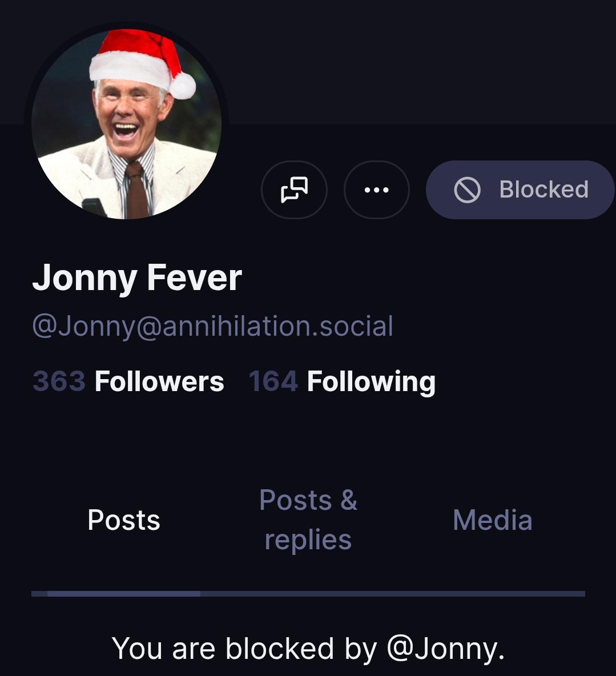Click the highlighted indicator under Posts tab
Image resolution: width=616 pixels, height=676 pixels.
(124, 594)
